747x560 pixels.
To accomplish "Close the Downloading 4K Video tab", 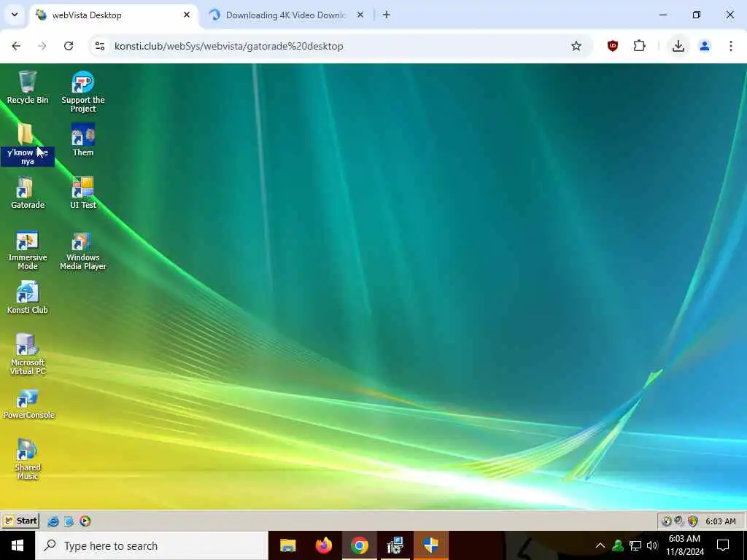I will coord(360,15).
